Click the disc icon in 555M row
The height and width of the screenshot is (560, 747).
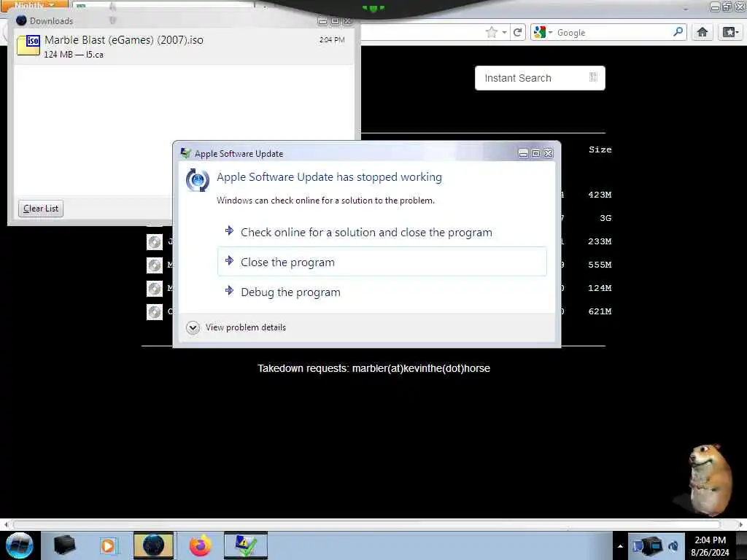coord(155,265)
